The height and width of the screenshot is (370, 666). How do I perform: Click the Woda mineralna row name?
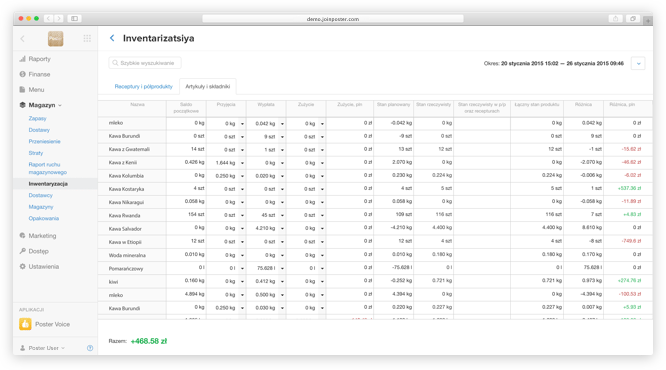click(x=127, y=255)
